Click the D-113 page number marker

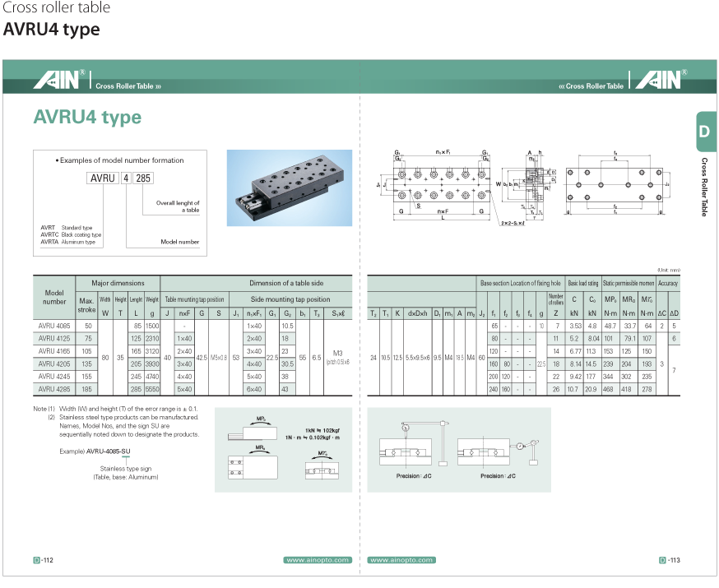coord(670,560)
